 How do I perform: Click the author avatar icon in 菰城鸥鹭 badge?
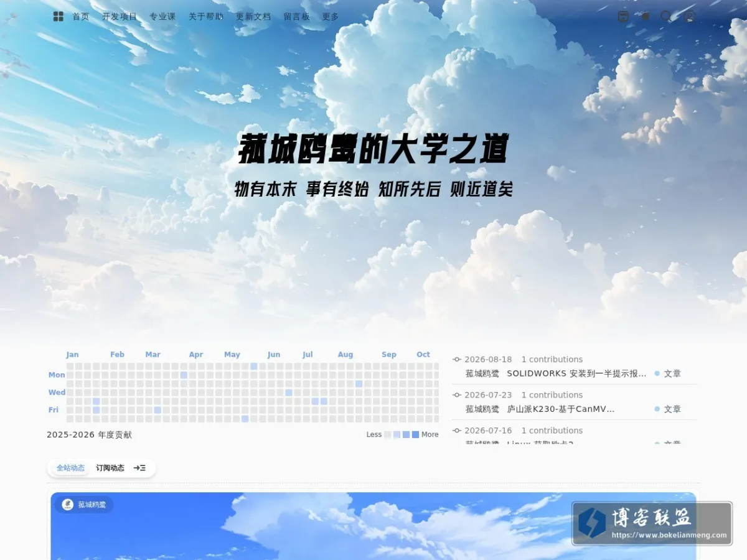[x=68, y=505]
